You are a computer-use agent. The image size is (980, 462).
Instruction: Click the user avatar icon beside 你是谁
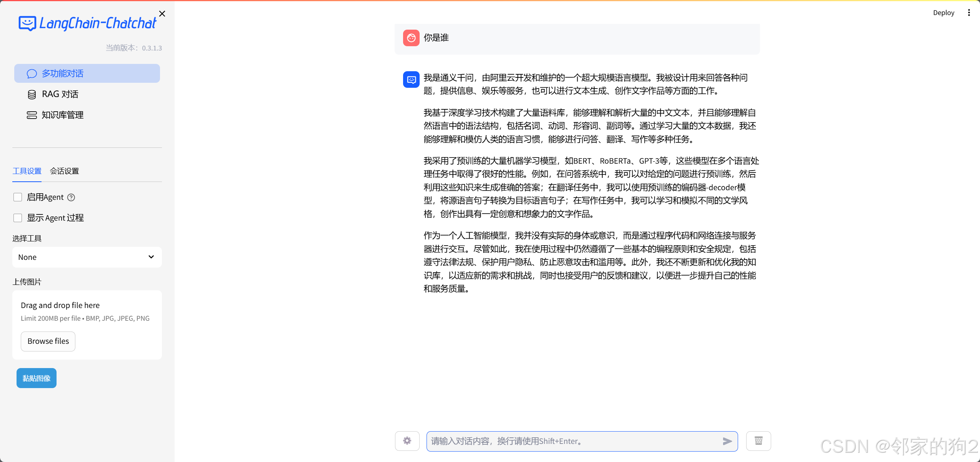coord(411,38)
